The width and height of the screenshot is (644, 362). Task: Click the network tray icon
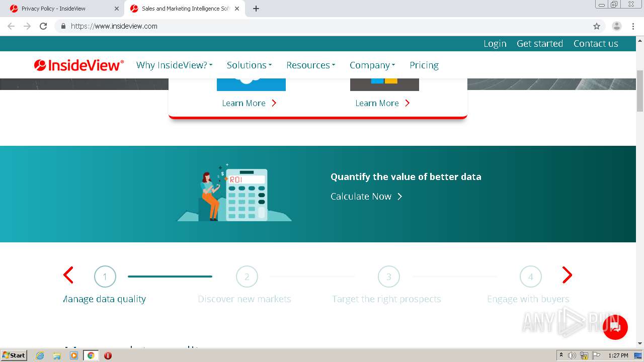coord(584,355)
